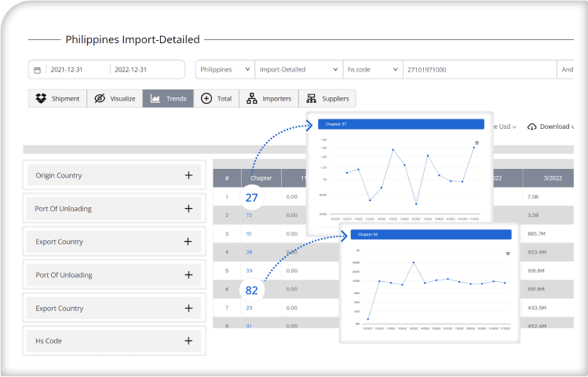This screenshot has height=377, width=588.
Task: Open chapter 31 link in table
Action: pyautogui.click(x=249, y=326)
